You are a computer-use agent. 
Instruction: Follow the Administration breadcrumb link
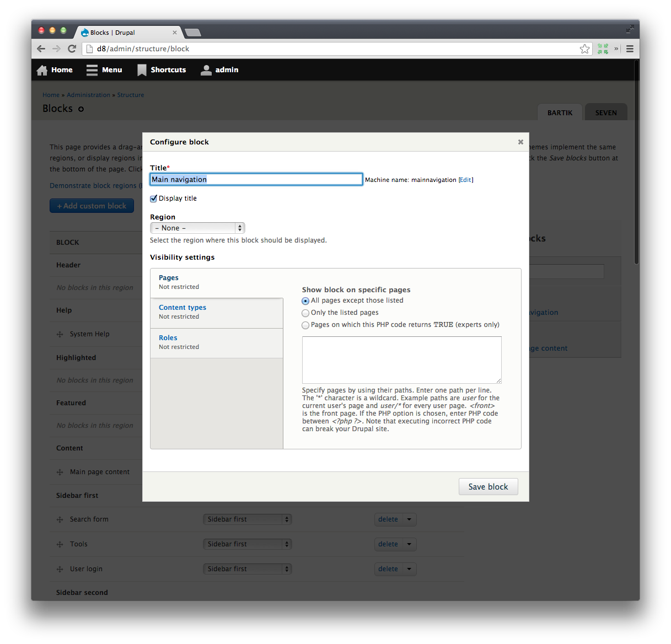point(88,95)
